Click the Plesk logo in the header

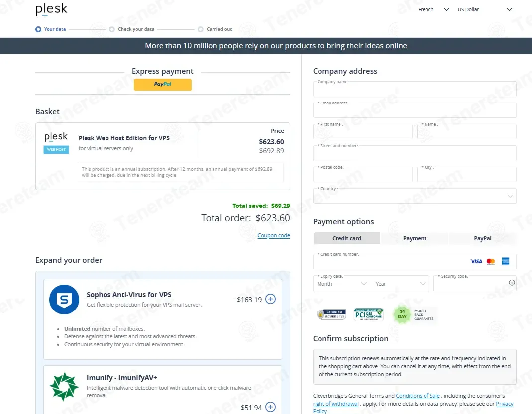coord(52,9)
